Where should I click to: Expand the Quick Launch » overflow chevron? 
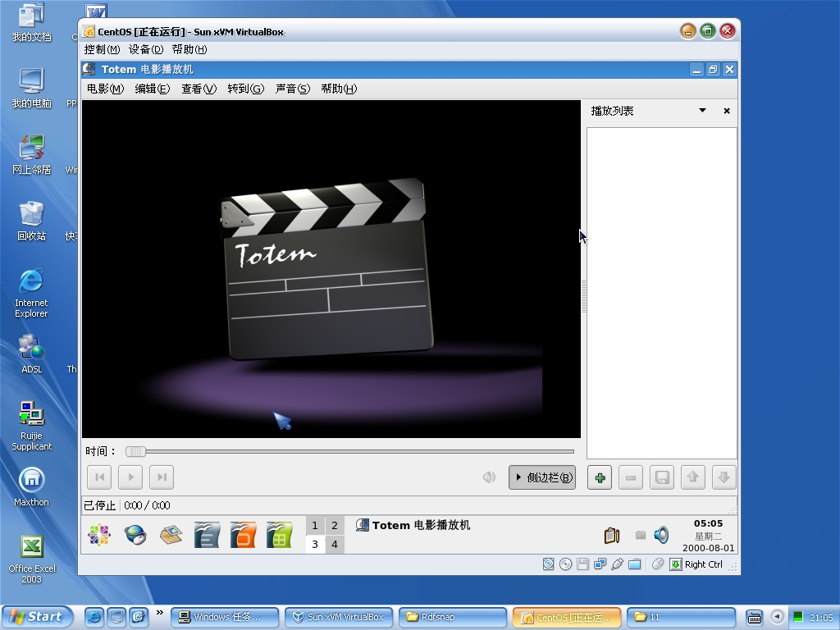click(160, 612)
